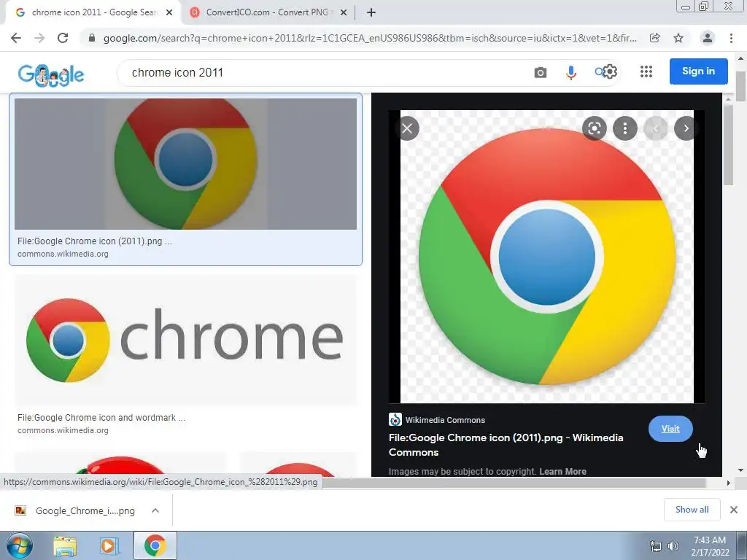Search inside image with Lens icon
The image size is (747, 560).
point(594,128)
